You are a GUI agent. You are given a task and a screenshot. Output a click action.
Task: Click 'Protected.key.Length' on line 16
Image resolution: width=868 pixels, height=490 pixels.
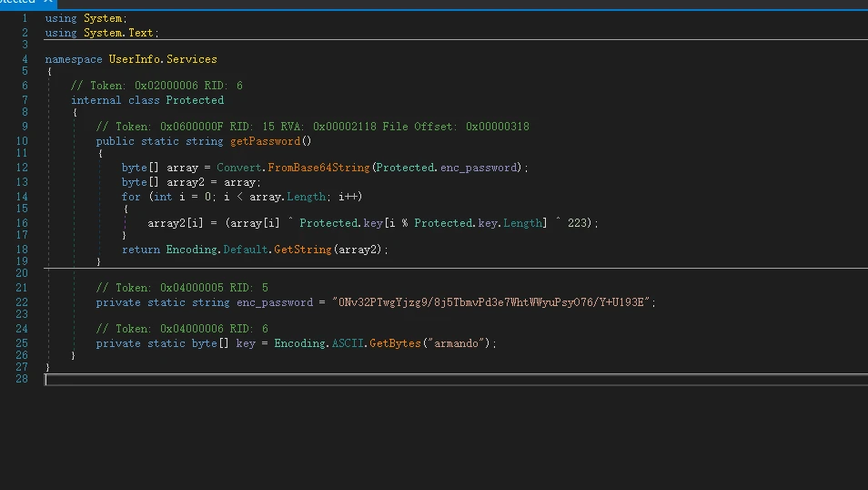pyautogui.click(x=479, y=223)
